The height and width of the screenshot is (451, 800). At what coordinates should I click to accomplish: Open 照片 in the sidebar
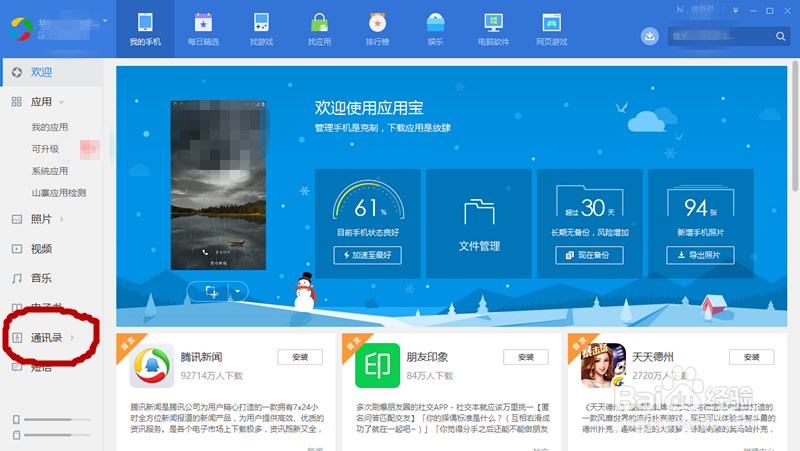coord(41,219)
